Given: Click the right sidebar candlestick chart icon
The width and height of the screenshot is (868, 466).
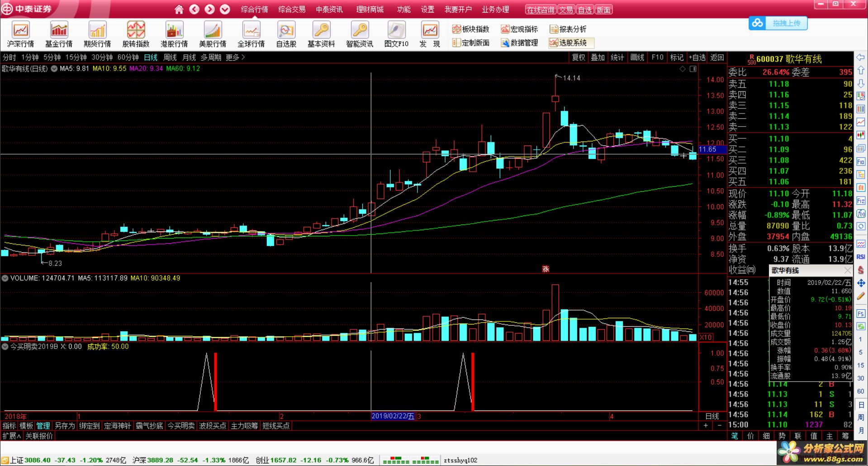Looking at the screenshot, I should coord(861,135).
